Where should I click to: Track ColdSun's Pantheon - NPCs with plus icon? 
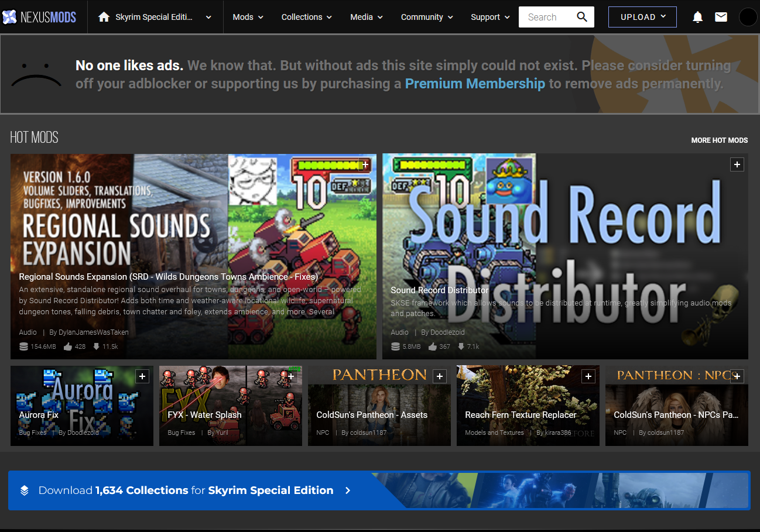click(x=737, y=376)
